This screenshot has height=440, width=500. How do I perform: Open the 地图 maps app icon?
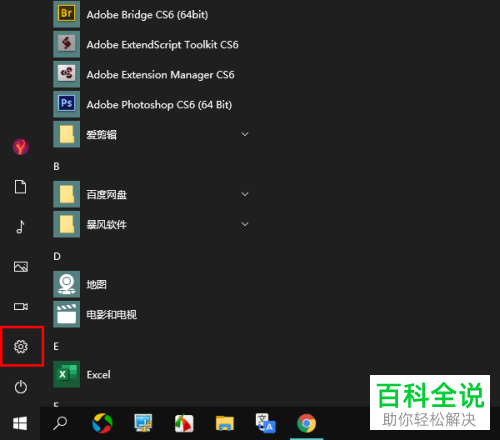(66, 284)
